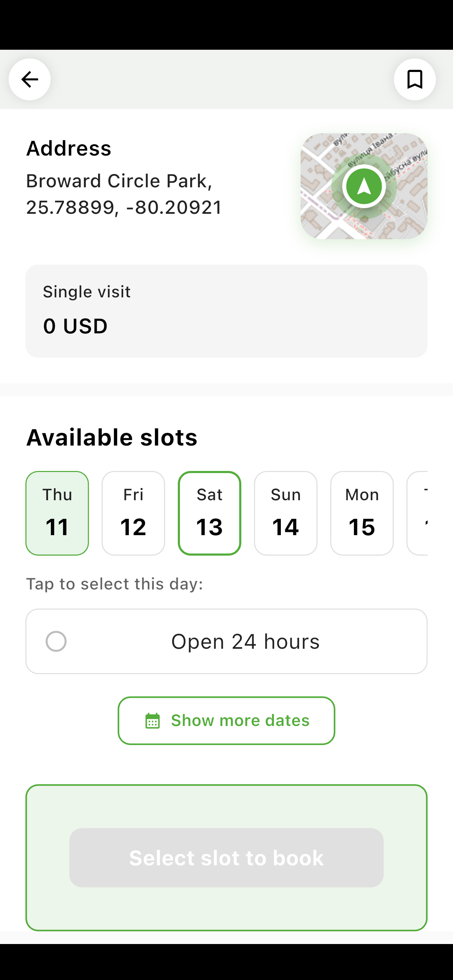Tap the Broward Circle Park address text

(x=124, y=194)
